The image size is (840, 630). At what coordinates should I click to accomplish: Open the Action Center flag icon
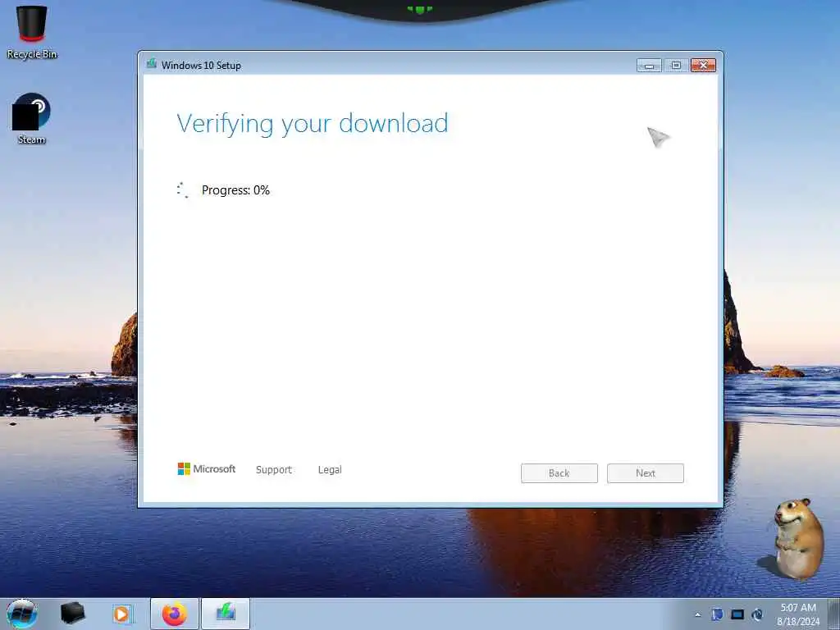pyautogui.click(x=717, y=614)
